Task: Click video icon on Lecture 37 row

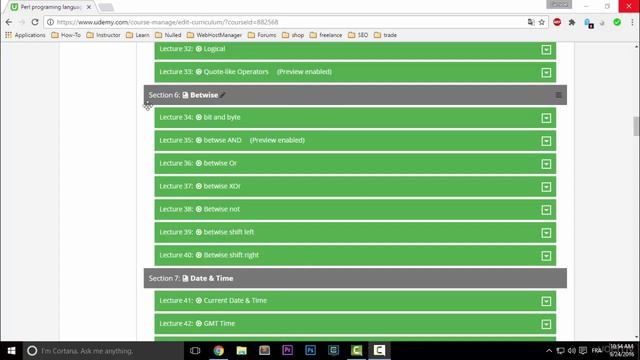Action: pyautogui.click(x=199, y=186)
